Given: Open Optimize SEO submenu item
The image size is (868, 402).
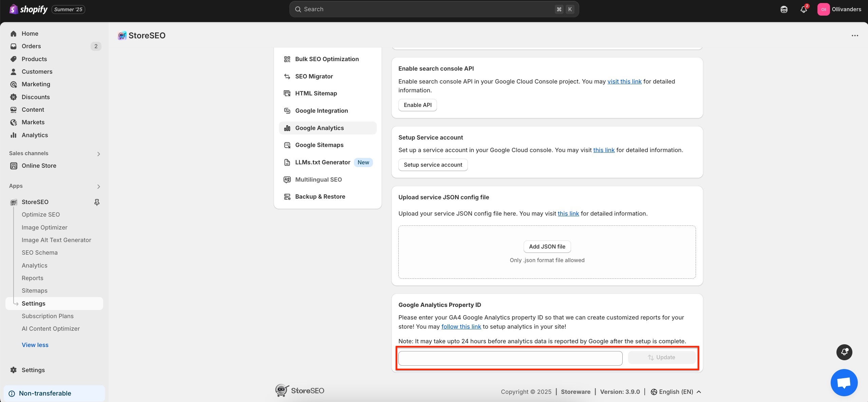Looking at the screenshot, I should [x=41, y=215].
